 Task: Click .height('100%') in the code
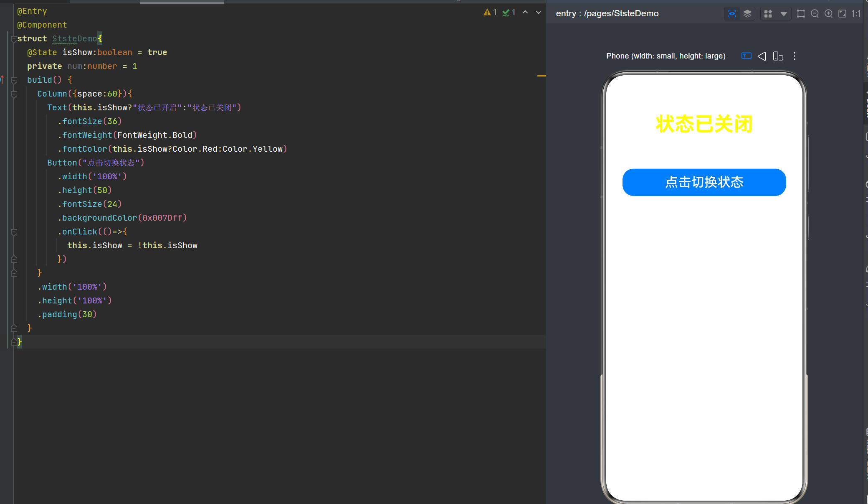tap(74, 301)
